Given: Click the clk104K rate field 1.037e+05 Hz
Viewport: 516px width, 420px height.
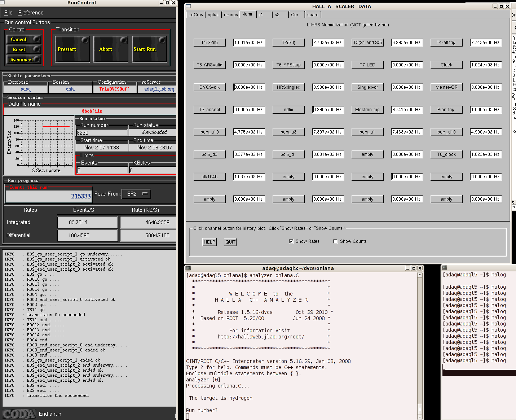Looking at the screenshot, I should (249, 177).
